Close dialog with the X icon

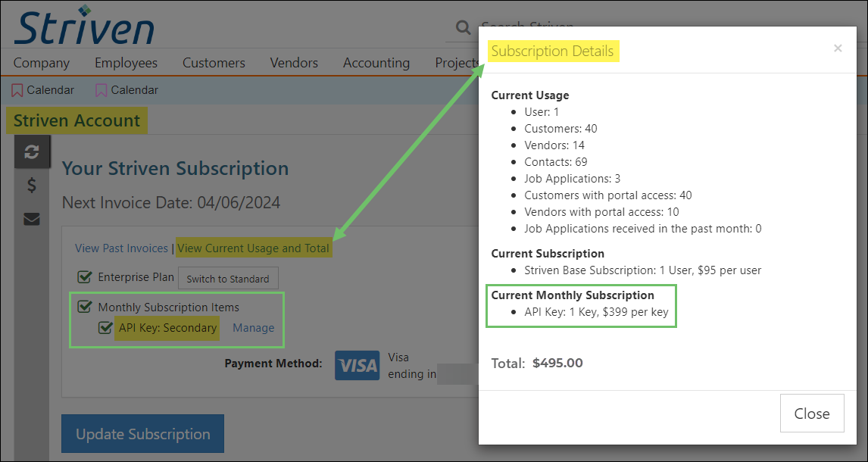[x=838, y=48]
